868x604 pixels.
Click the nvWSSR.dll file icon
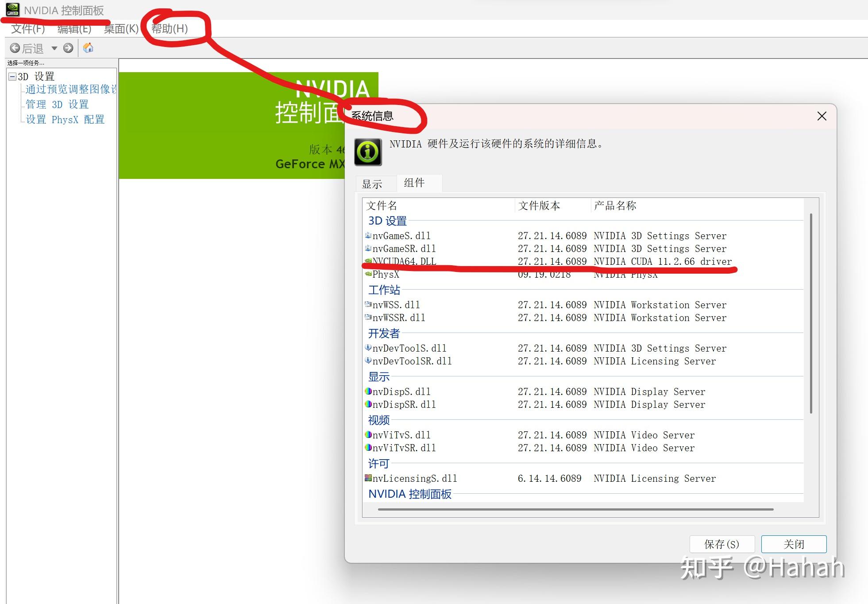coord(368,317)
